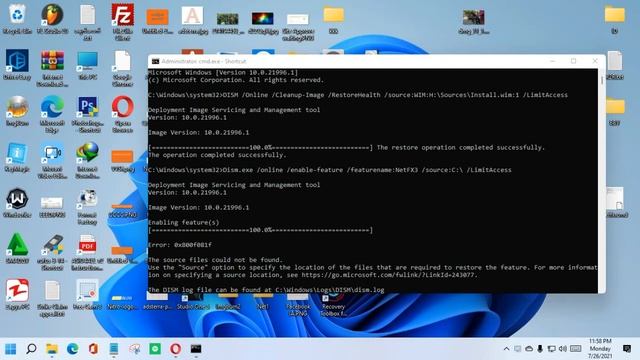Click the microphone tray icon

540,349
